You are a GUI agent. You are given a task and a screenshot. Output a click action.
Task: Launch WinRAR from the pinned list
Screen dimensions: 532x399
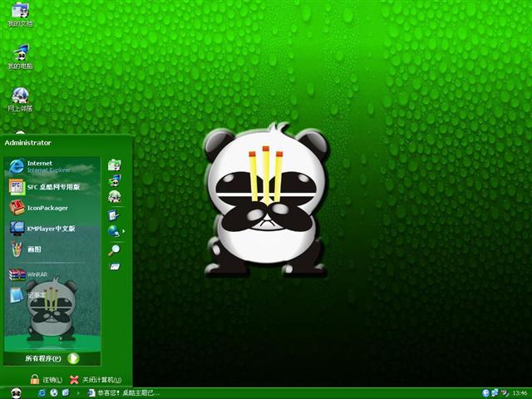17,273
